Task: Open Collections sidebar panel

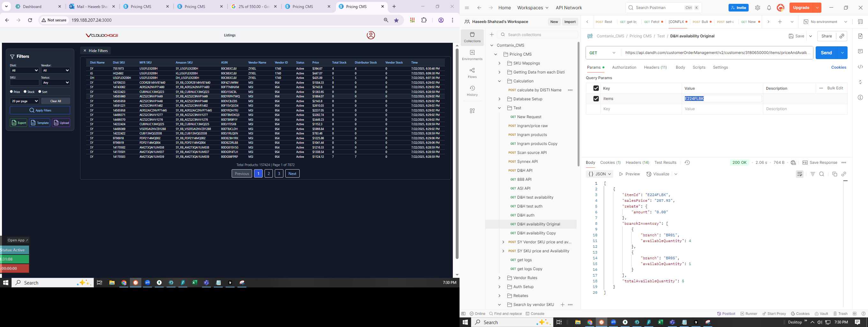Action: (472, 37)
